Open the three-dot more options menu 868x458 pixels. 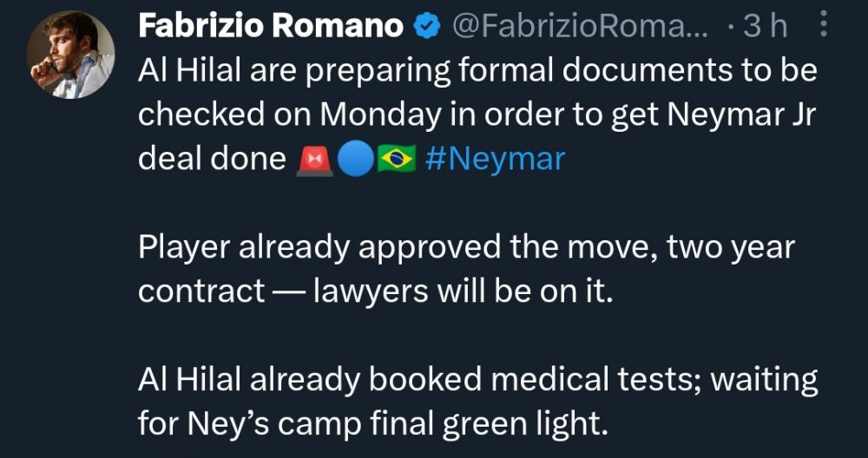coord(823,26)
